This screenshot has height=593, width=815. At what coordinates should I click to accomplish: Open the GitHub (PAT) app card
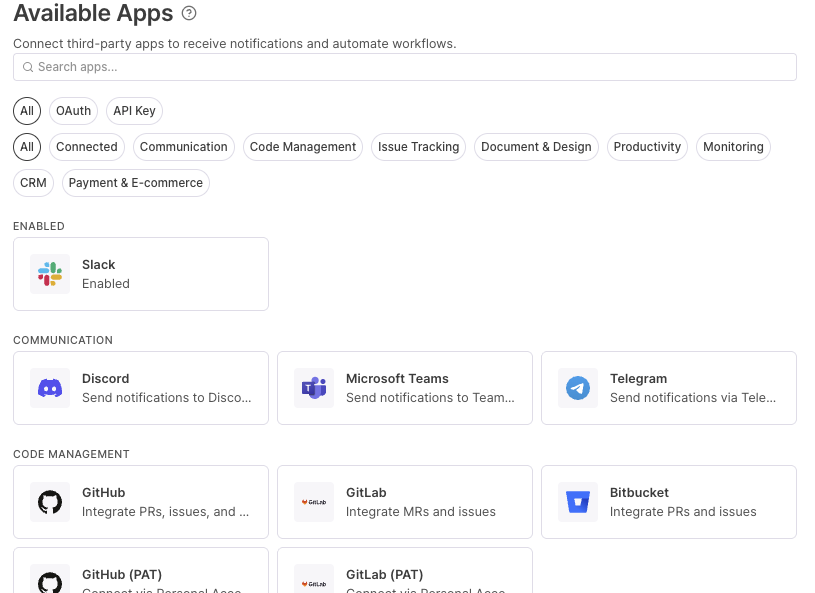click(x=141, y=571)
